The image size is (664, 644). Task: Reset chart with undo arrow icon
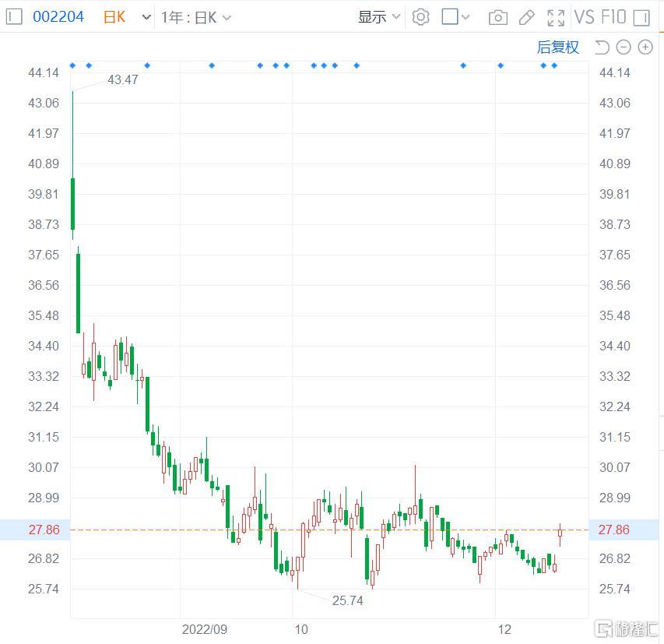(x=602, y=48)
